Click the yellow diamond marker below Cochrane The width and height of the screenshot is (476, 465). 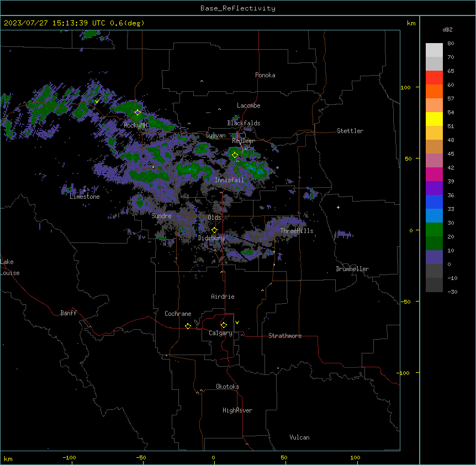point(188,326)
